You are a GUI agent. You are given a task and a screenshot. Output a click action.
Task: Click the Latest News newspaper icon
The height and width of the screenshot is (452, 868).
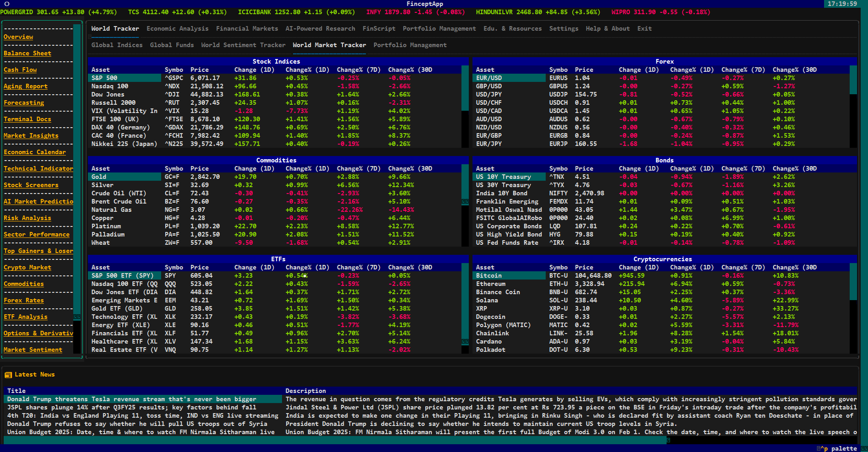(x=8, y=375)
